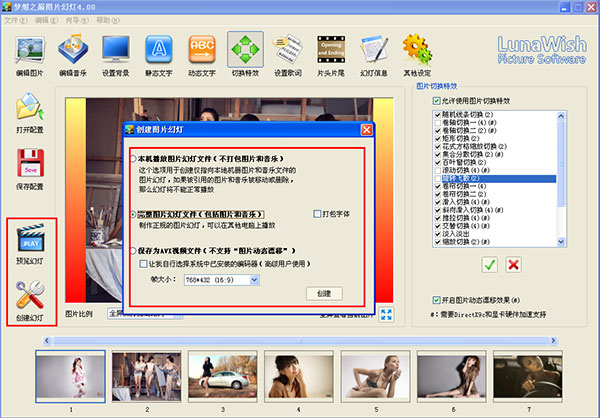Select 保存为AVI视频文件 radio option
600x418 pixels.
tap(133, 251)
